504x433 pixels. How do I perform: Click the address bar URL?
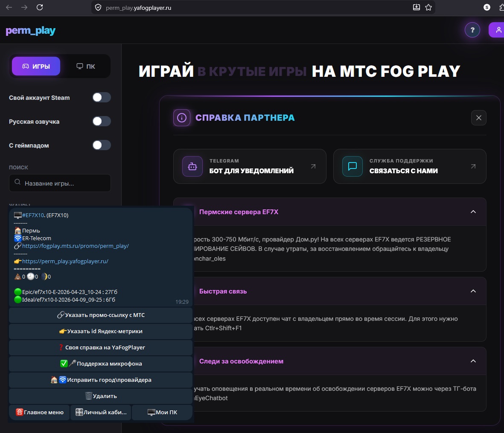138,8
